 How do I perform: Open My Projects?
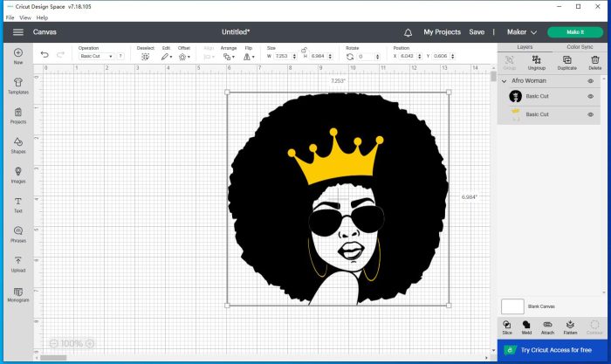point(442,32)
